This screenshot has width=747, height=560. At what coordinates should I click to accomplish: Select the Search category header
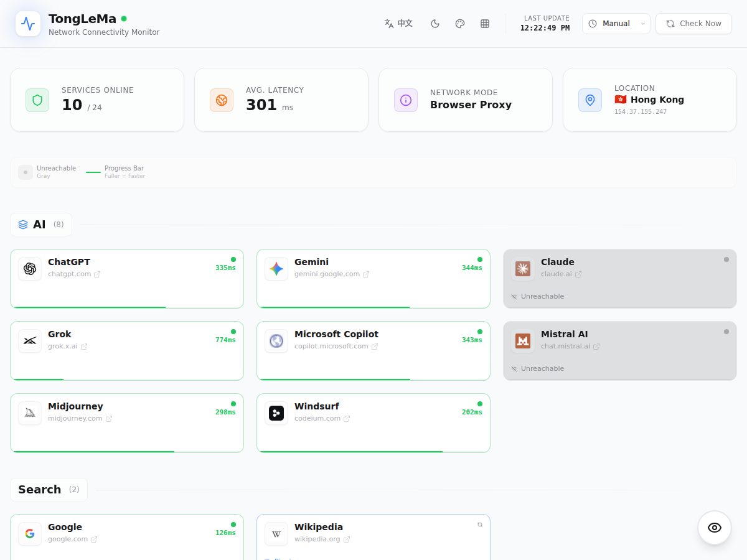click(x=49, y=490)
